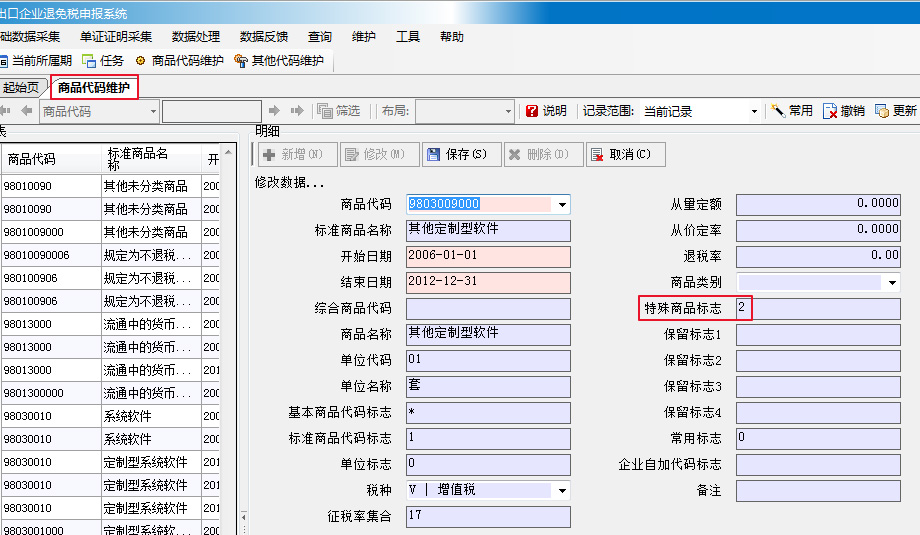Click the 从量定额 input field
Viewport: 920px width, 535px height.
pyautogui.click(x=818, y=205)
